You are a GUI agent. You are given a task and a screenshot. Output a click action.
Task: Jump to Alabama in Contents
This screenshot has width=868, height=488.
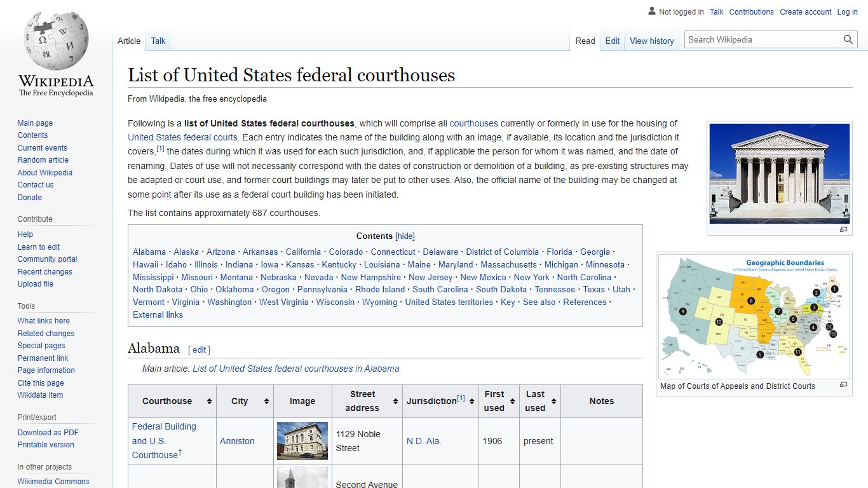pos(149,252)
